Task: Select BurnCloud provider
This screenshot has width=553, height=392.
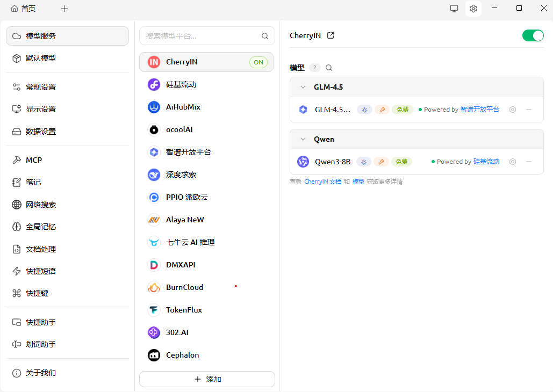Action: (x=206, y=288)
